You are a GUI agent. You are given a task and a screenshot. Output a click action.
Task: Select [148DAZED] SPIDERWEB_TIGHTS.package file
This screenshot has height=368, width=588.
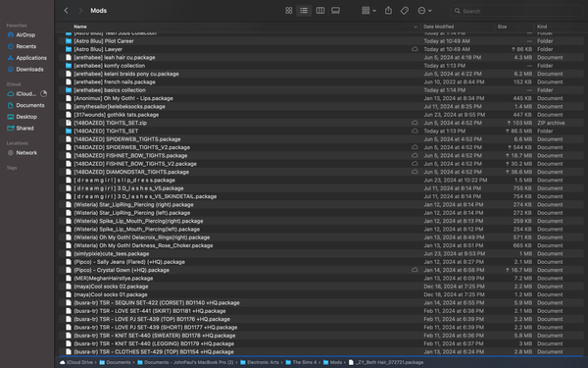(x=322, y=139)
